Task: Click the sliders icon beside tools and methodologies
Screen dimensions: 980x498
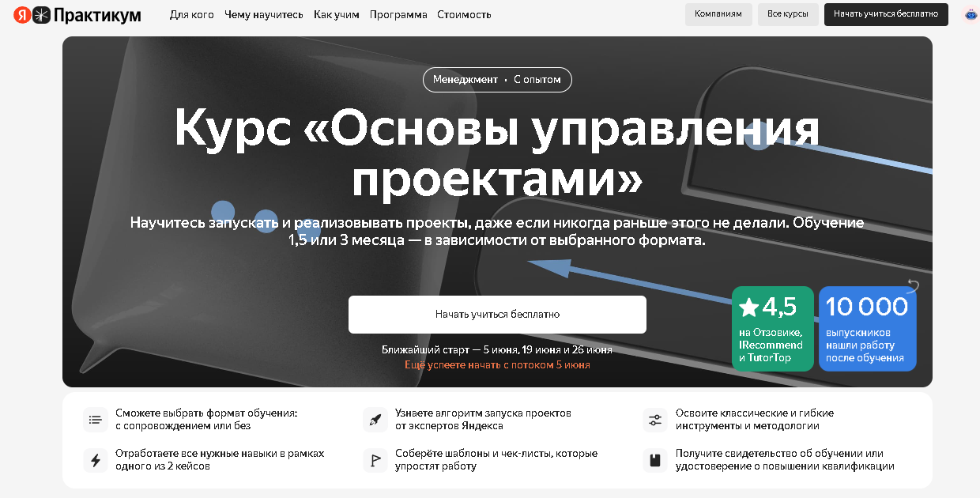Action: (x=655, y=420)
